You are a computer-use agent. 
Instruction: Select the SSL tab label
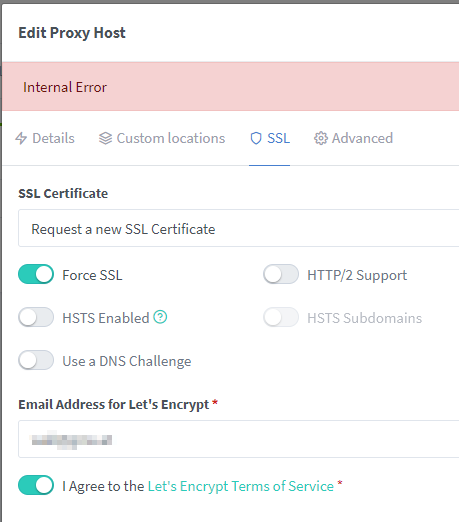click(x=278, y=138)
